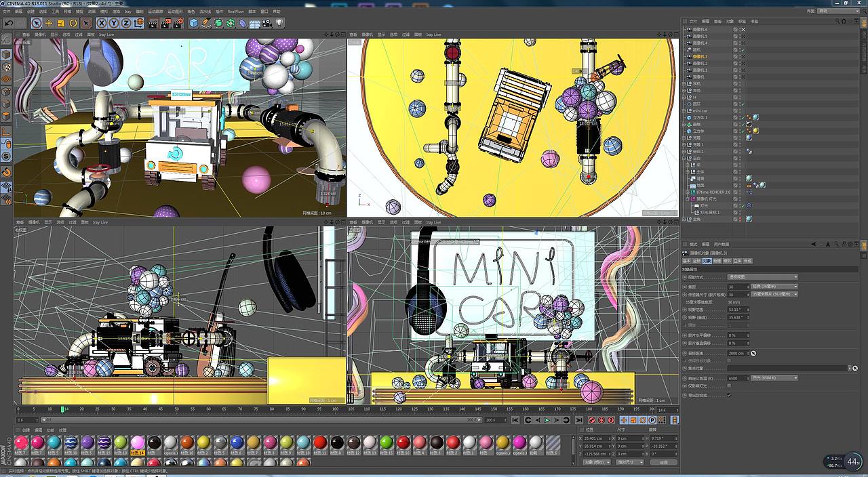This screenshot has width=868, height=477.
Task: Toggle the layer checkbox of 摄像机.3
Action: pyautogui.click(x=735, y=56)
